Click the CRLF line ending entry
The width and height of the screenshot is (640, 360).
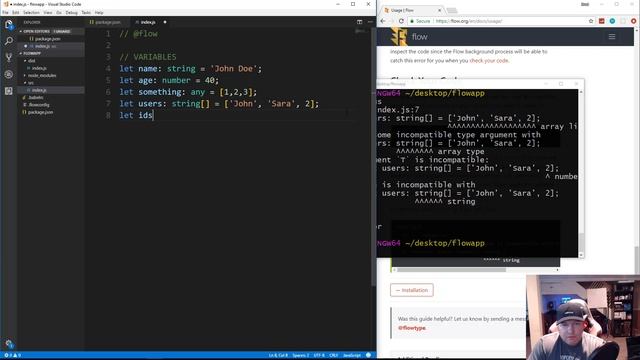pos(333,356)
